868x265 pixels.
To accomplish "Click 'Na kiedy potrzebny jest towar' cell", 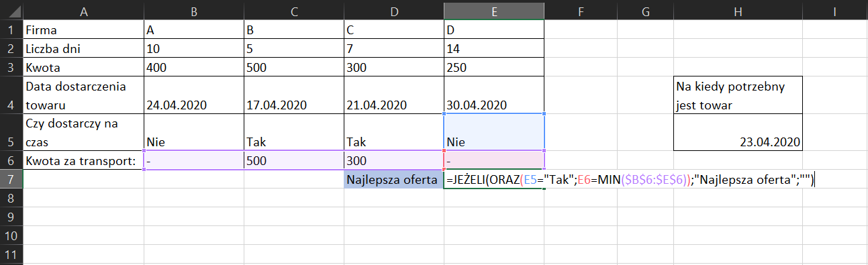I will (x=738, y=95).
